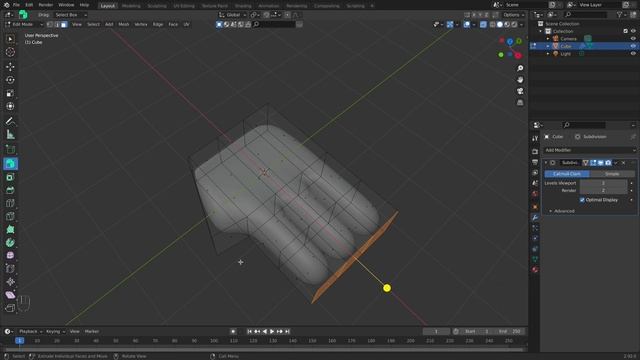Select the Rip Region tool
The width and height of the screenshot is (640, 360).
10,308
